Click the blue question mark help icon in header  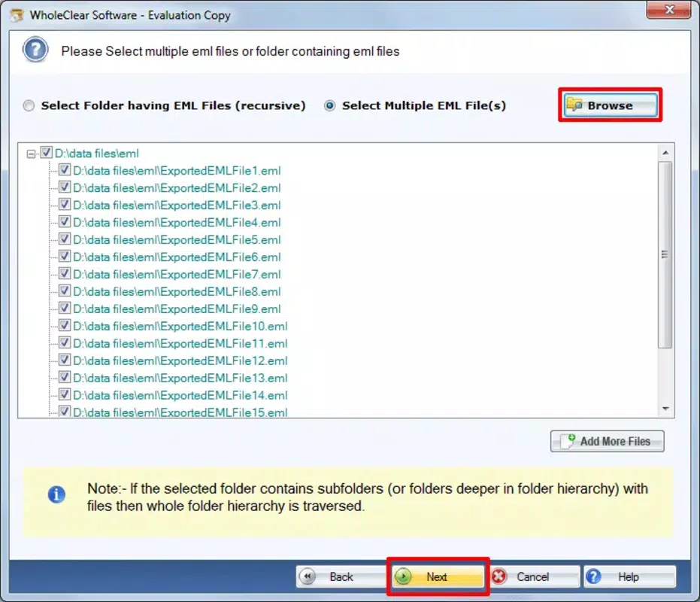click(x=35, y=50)
